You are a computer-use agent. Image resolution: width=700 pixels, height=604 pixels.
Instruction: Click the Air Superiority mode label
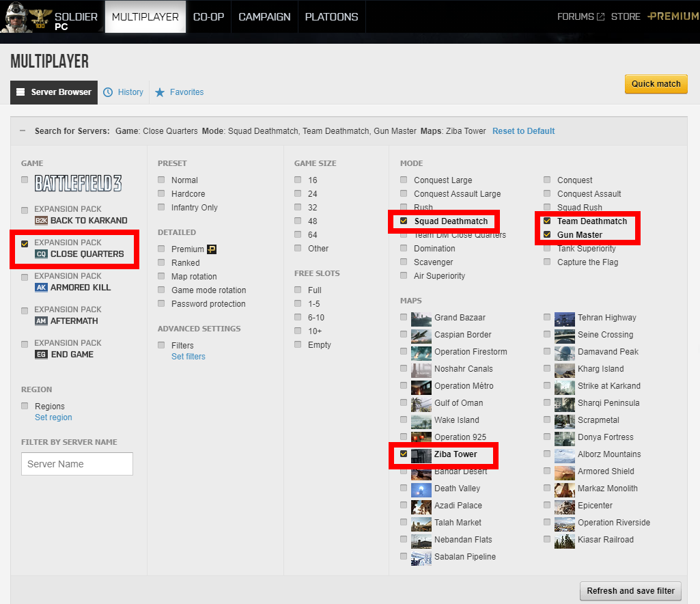pos(439,275)
